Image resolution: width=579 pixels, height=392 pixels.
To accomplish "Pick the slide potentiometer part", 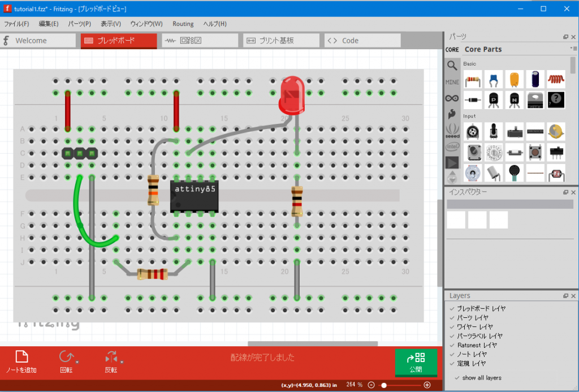I will 515,132.
